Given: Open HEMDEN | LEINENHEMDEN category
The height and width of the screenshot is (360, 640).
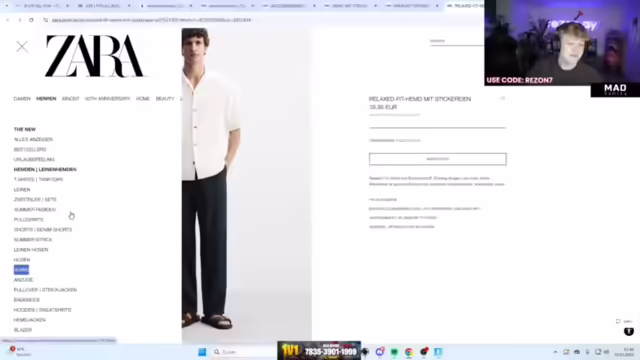Looking at the screenshot, I should point(45,169).
